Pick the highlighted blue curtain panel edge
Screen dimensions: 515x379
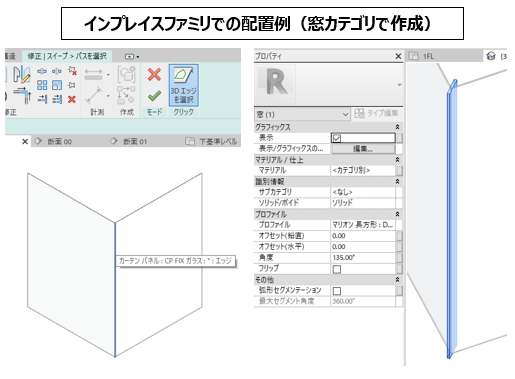point(115,290)
